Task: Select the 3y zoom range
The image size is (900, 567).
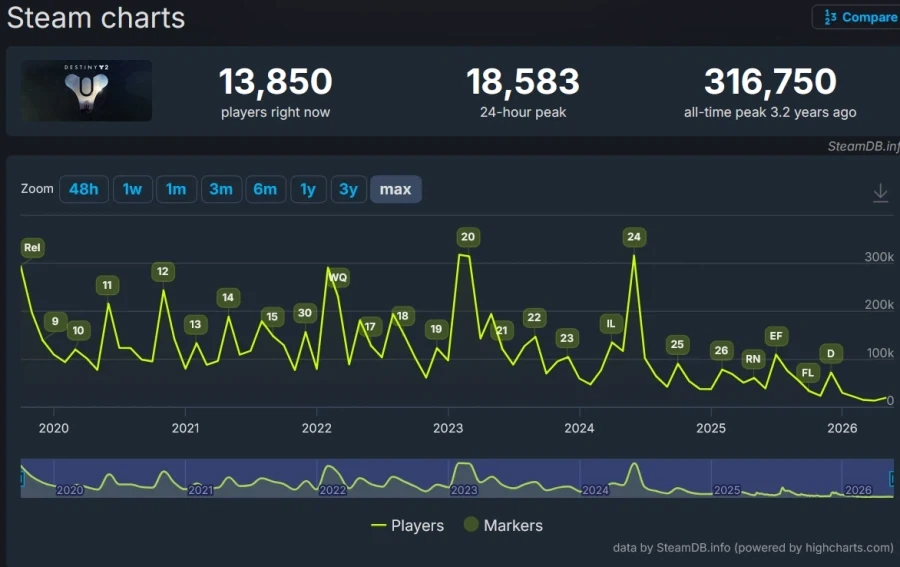Action: click(x=348, y=189)
